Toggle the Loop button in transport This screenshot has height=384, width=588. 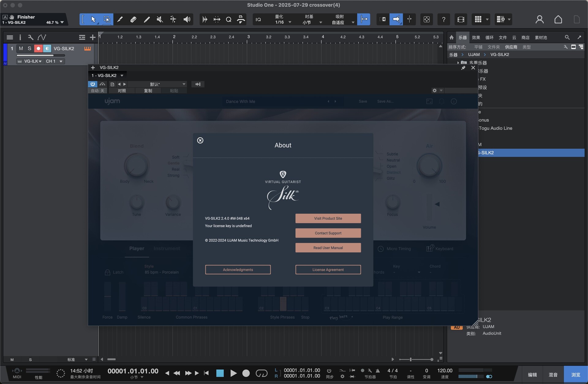[x=261, y=373]
